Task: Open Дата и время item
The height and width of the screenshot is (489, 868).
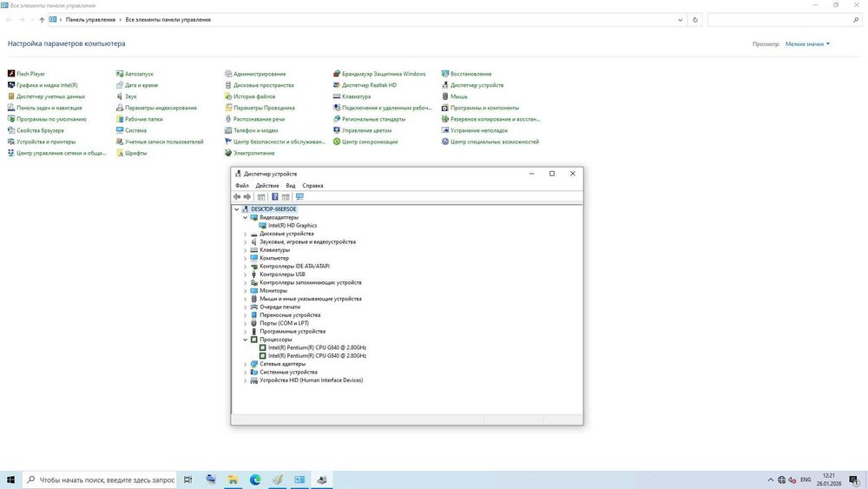Action: pyautogui.click(x=137, y=85)
